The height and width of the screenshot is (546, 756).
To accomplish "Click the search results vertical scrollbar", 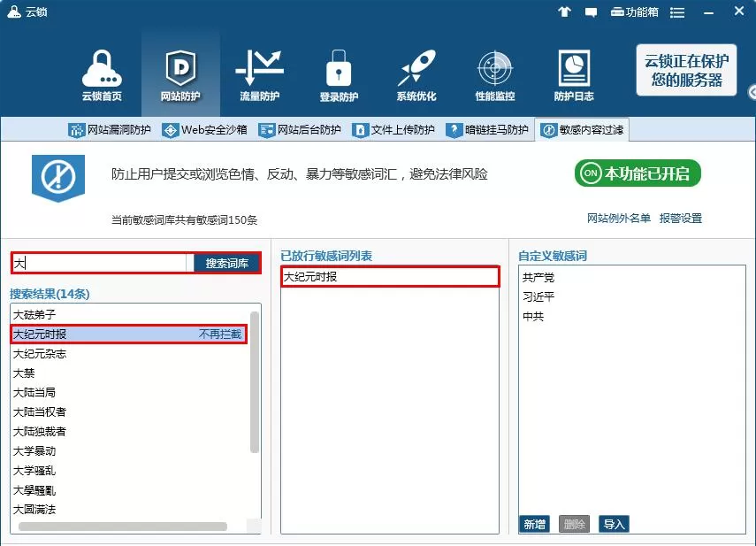I will coord(255,382).
